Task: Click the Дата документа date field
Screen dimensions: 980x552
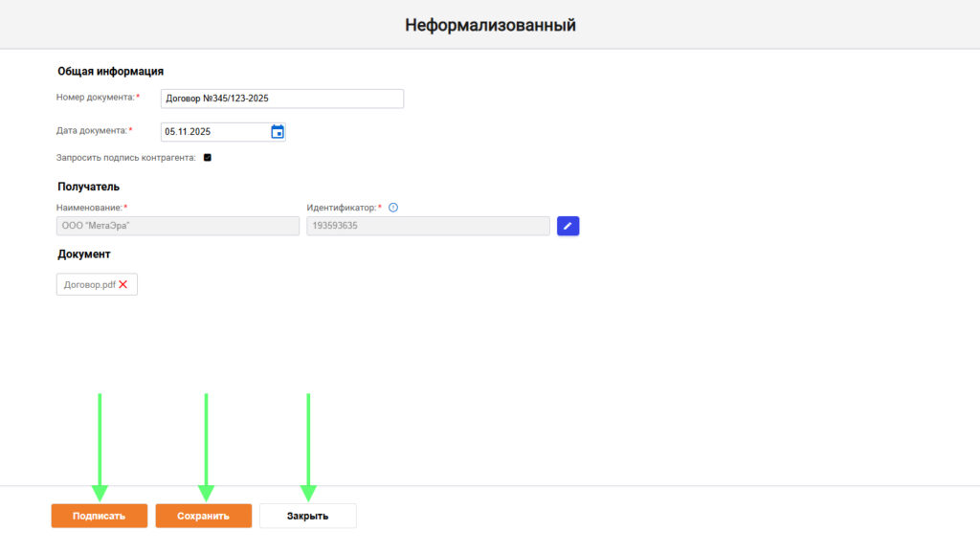Action: [x=213, y=132]
